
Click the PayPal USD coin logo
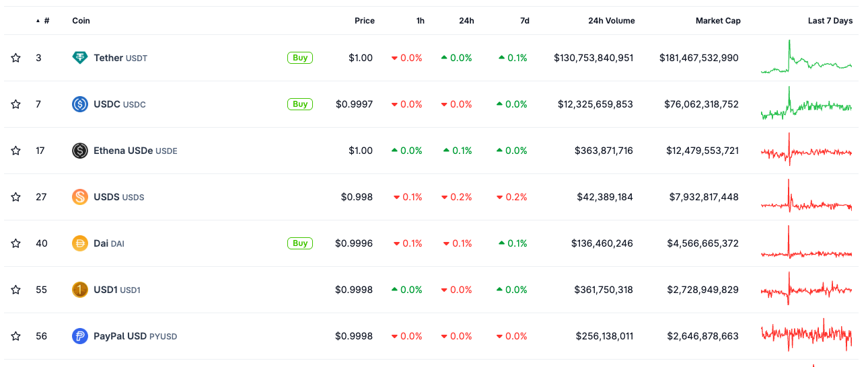80,336
